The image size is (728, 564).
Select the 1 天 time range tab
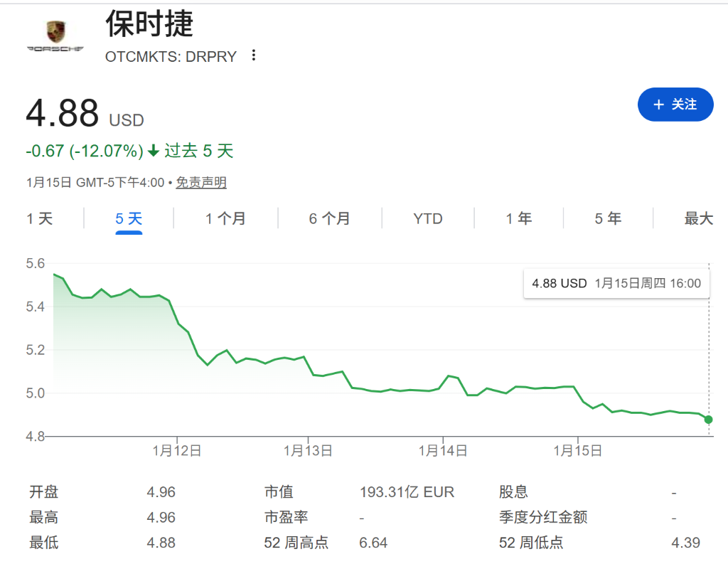(40, 218)
